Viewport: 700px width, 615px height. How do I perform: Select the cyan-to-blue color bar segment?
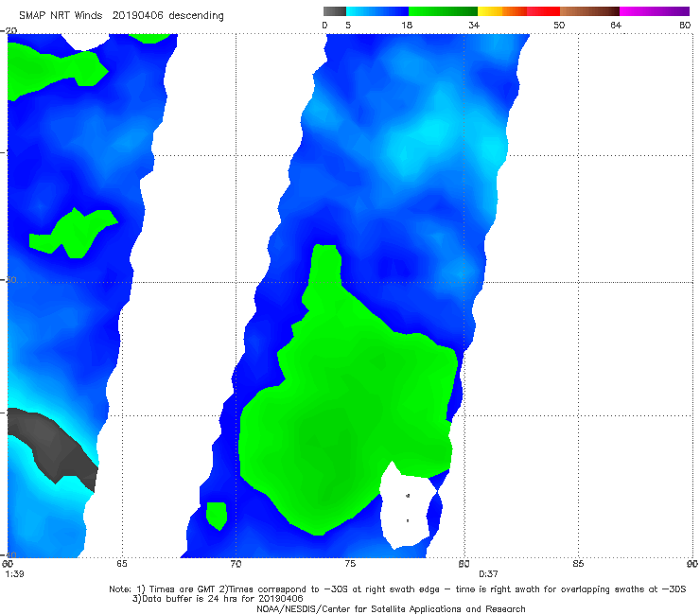tap(377, 11)
